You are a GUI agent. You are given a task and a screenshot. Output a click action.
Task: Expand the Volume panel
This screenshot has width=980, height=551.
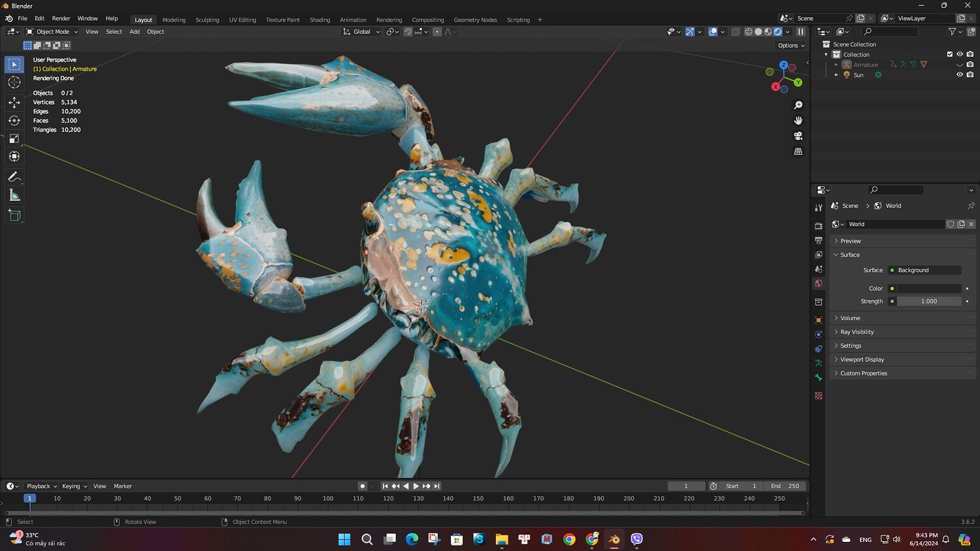coord(850,318)
